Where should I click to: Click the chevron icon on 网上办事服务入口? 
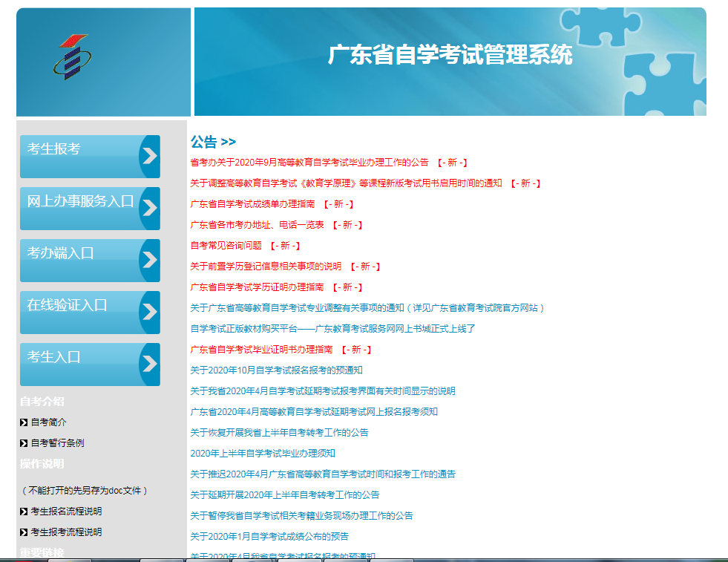pos(148,209)
